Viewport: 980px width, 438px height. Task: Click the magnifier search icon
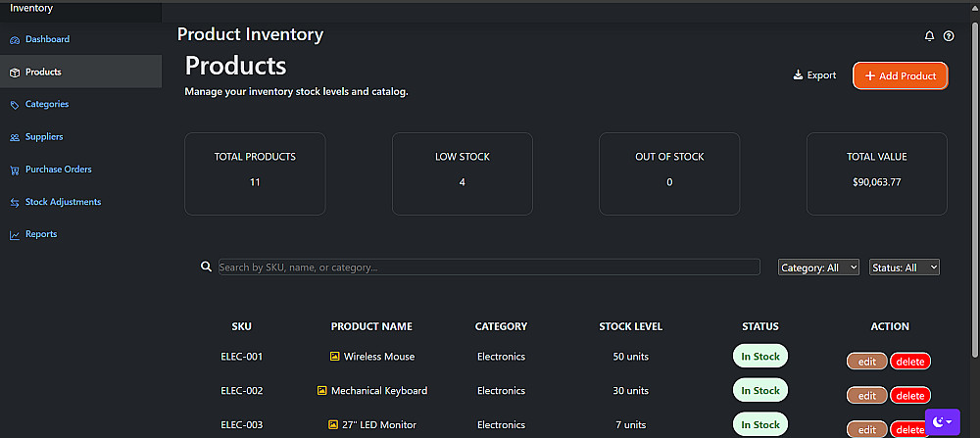(206, 267)
